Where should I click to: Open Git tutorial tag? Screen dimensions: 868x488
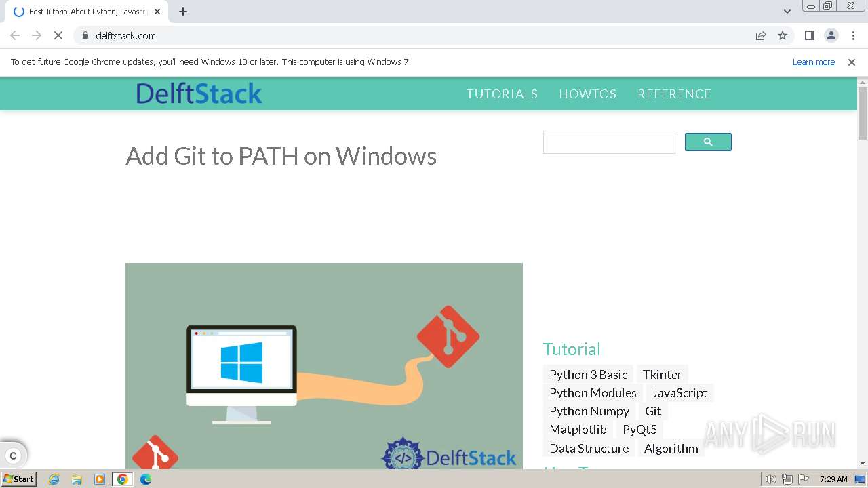point(653,411)
